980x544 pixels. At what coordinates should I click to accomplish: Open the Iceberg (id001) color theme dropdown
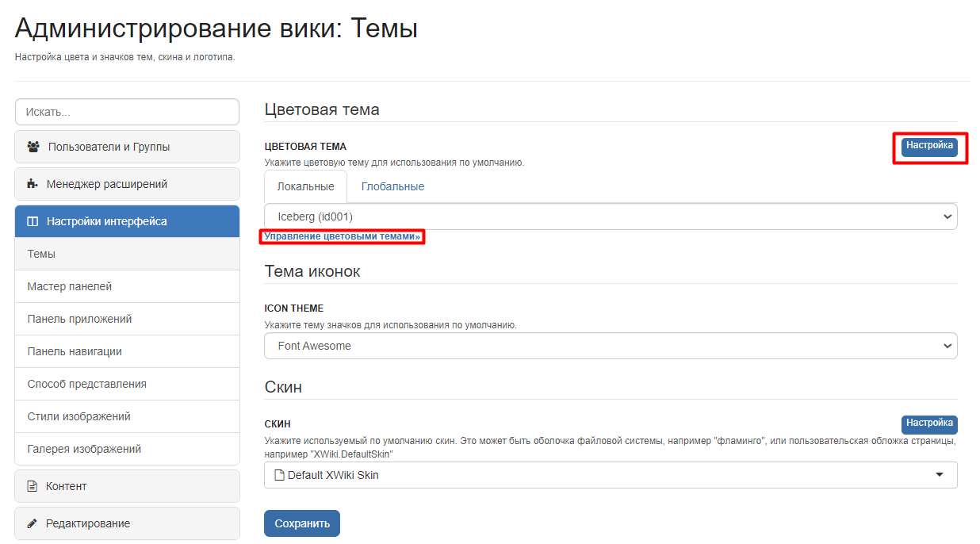(611, 216)
